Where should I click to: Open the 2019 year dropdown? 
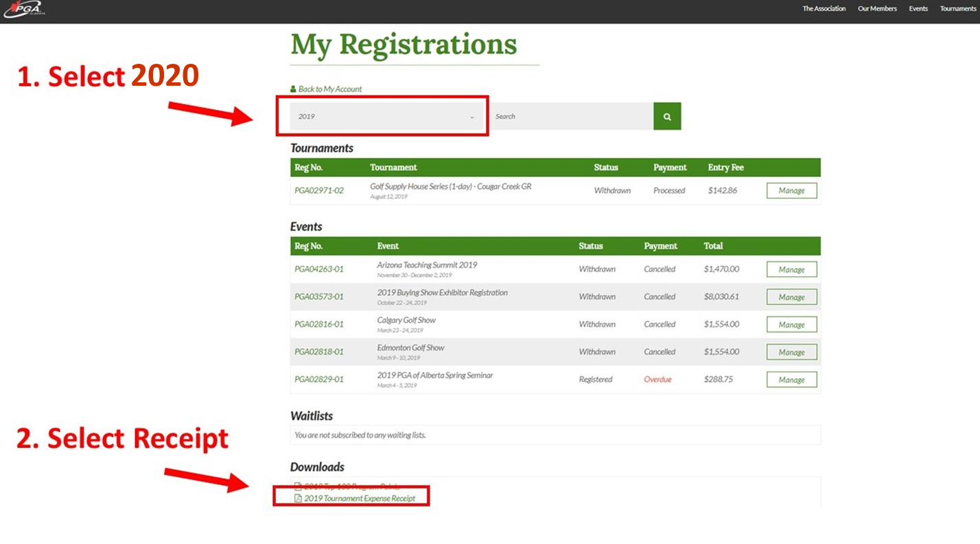[386, 117]
